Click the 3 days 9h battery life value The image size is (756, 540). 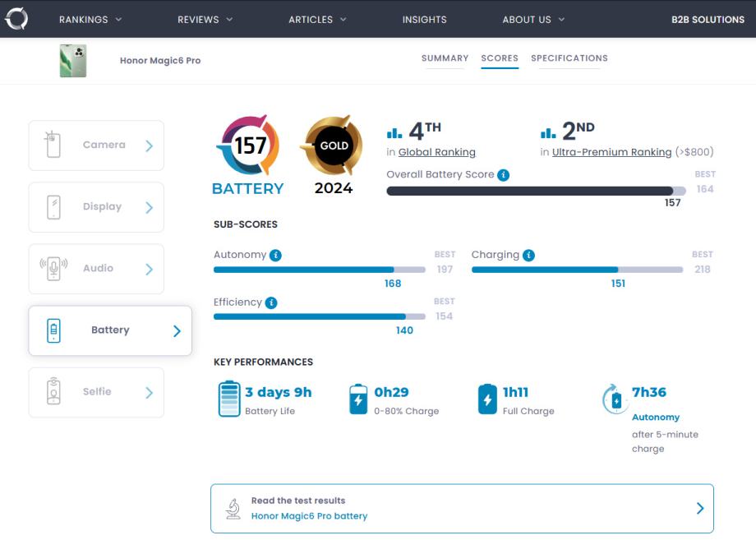click(x=279, y=392)
